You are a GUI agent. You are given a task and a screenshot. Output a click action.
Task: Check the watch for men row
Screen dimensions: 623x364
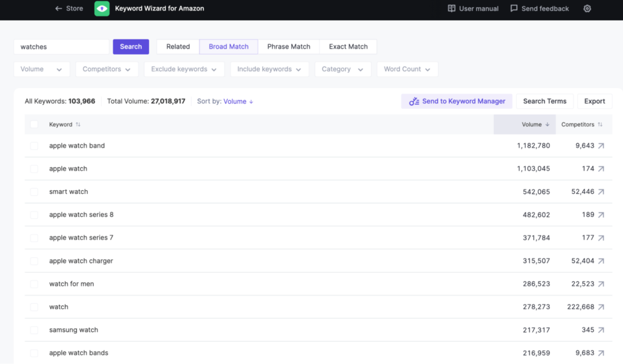click(x=34, y=284)
